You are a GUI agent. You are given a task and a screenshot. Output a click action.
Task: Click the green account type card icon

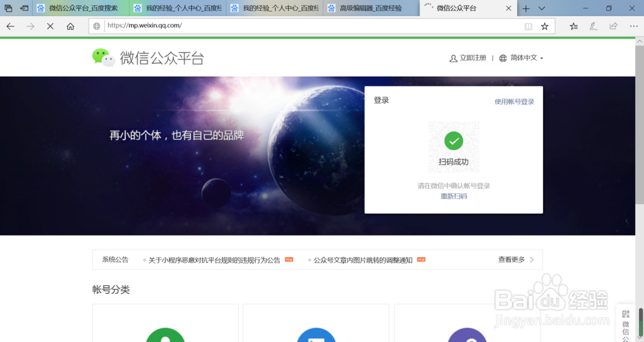click(166, 335)
